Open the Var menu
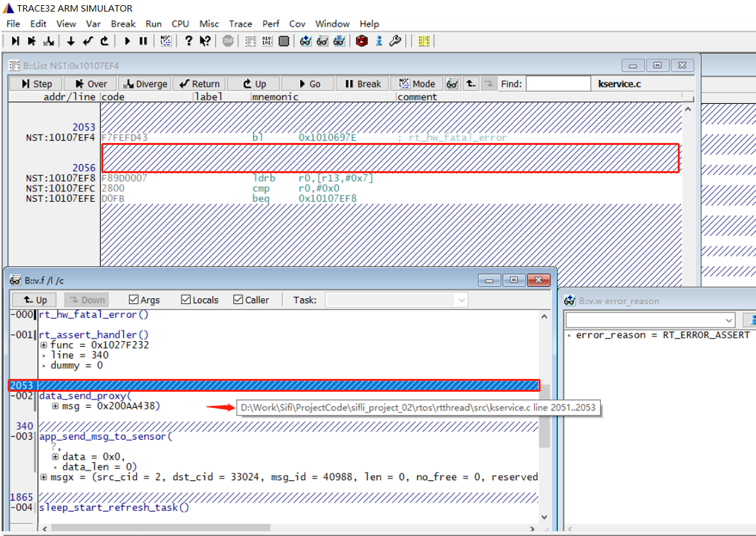Image resolution: width=756 pixels, height=536 pixels. coord(94,24)
